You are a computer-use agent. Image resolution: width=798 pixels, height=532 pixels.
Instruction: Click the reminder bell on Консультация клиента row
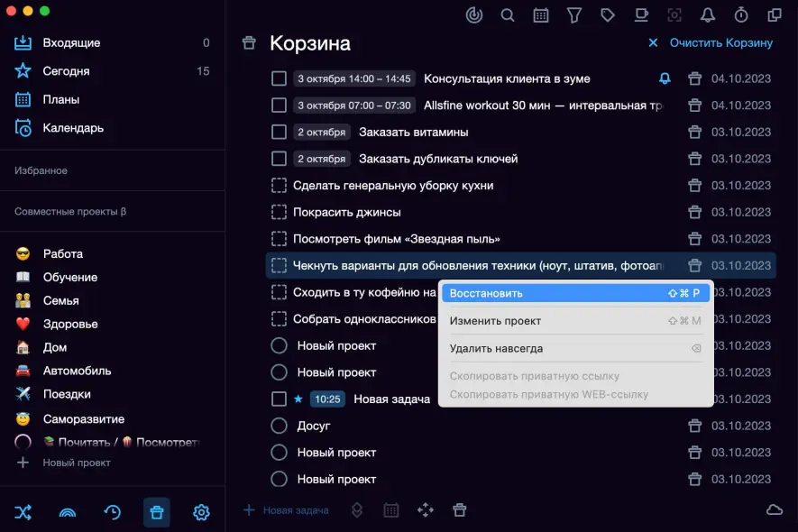coord(665,78)
